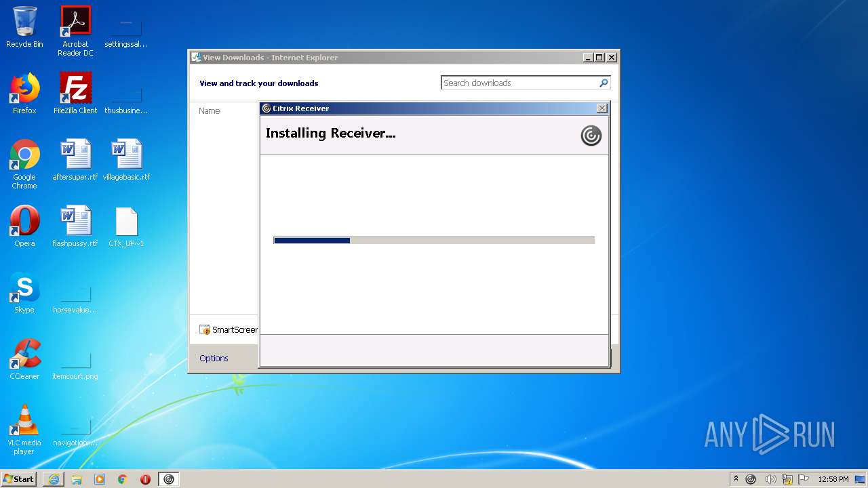Open the volume control tray icon

[x=770, y=479]
